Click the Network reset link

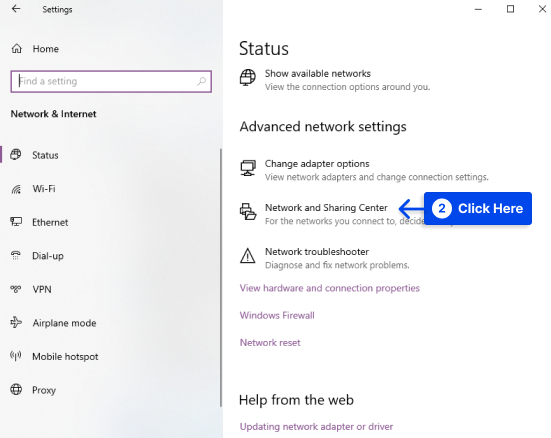tap(270, 343)
